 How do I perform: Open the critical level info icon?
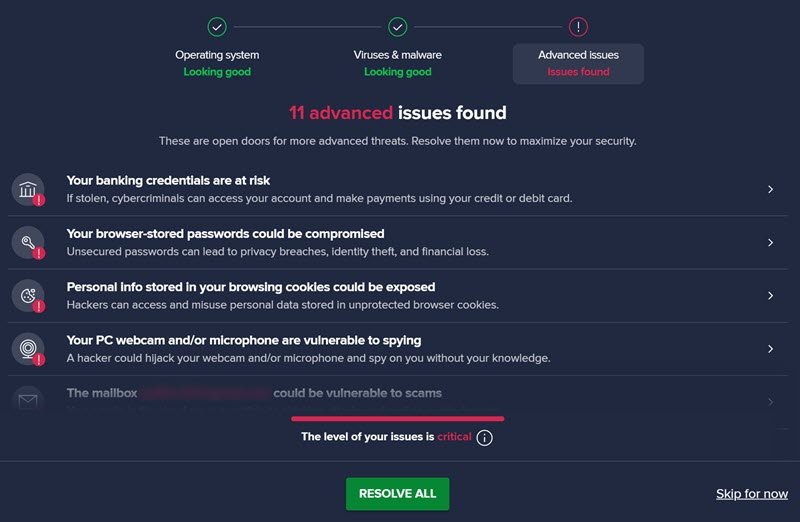click(x=485, y=437)
